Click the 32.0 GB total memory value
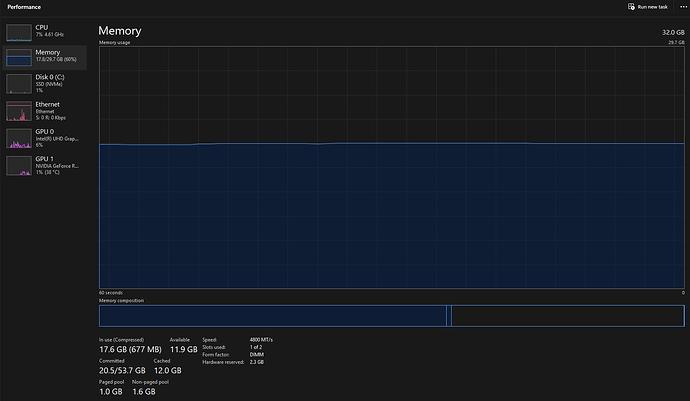690x401 pixels. 673,33
